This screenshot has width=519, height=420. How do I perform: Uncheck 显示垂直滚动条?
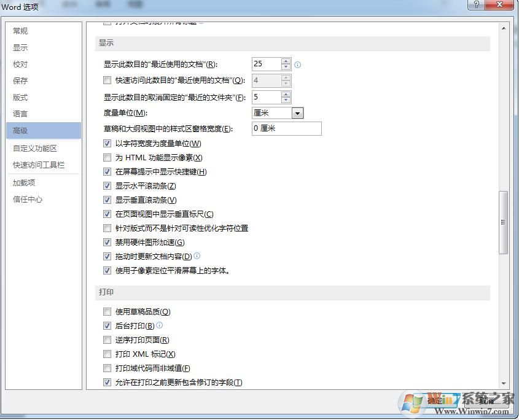(x=107, y=200)
